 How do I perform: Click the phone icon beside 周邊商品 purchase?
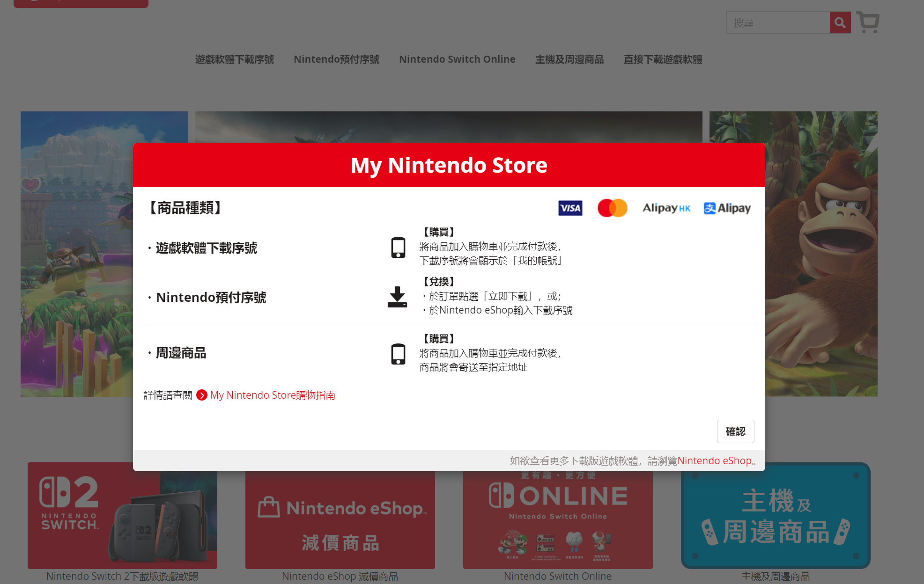[x=398, y=354]
